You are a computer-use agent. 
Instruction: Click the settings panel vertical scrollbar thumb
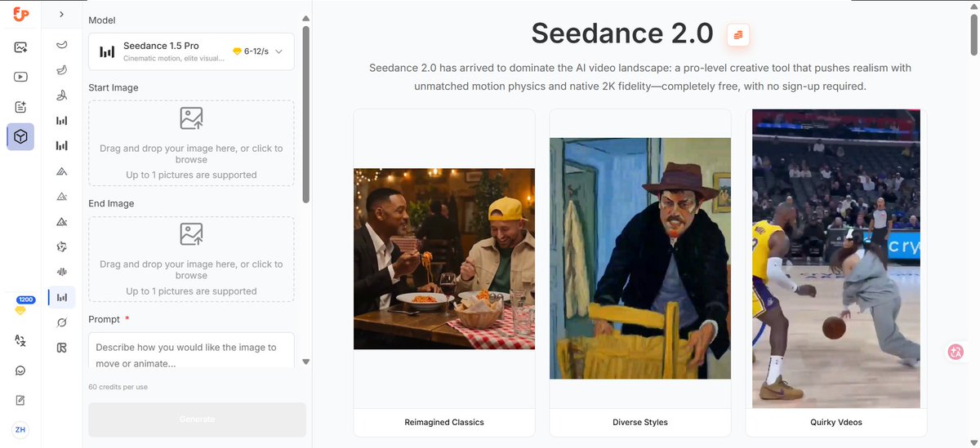(x=306, y=114)
